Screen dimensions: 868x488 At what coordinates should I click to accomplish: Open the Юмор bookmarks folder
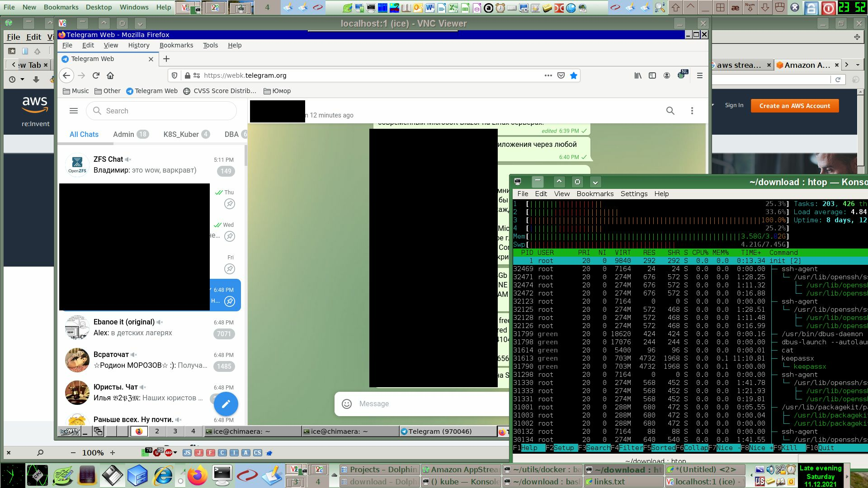coord(277,91)
